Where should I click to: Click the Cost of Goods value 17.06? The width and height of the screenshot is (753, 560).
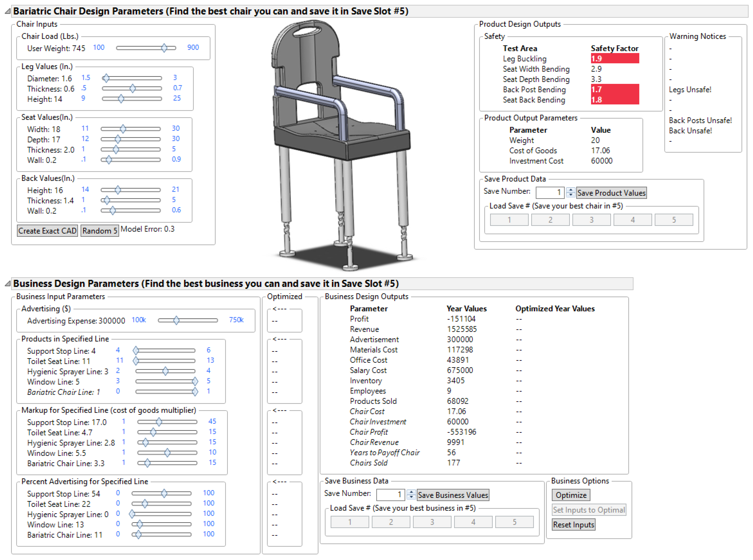tap(601, 150)
